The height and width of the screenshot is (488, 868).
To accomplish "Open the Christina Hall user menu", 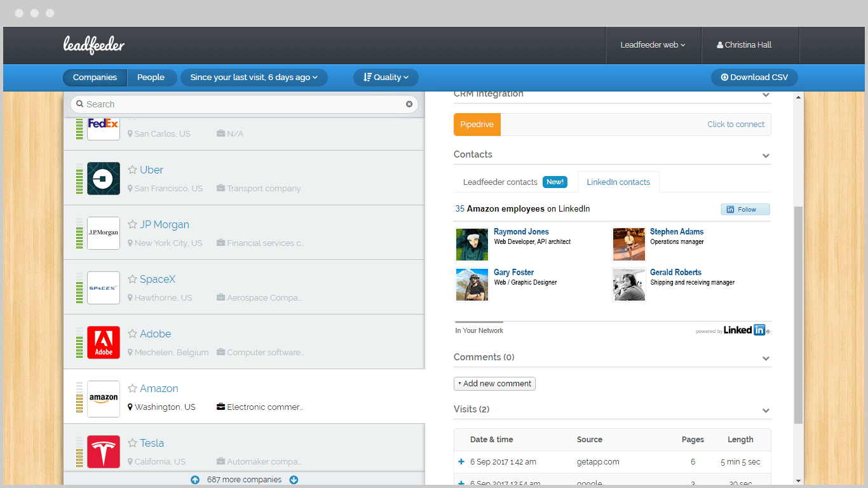I will 744,45.
